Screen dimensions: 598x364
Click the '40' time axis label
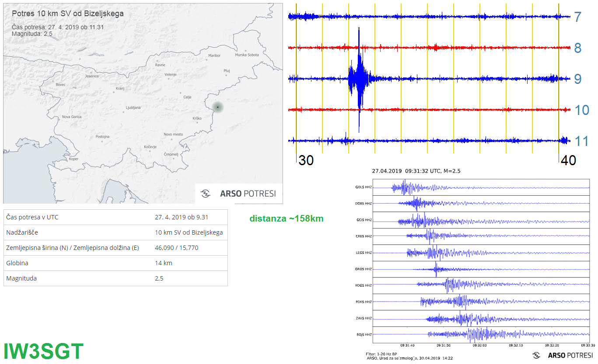568,160
